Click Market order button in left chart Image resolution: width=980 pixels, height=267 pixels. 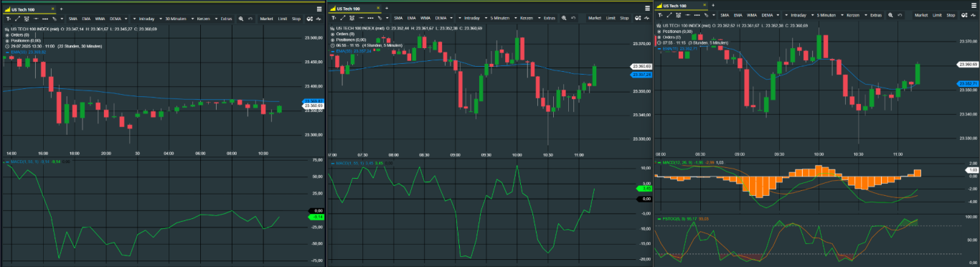pos(266,19)
